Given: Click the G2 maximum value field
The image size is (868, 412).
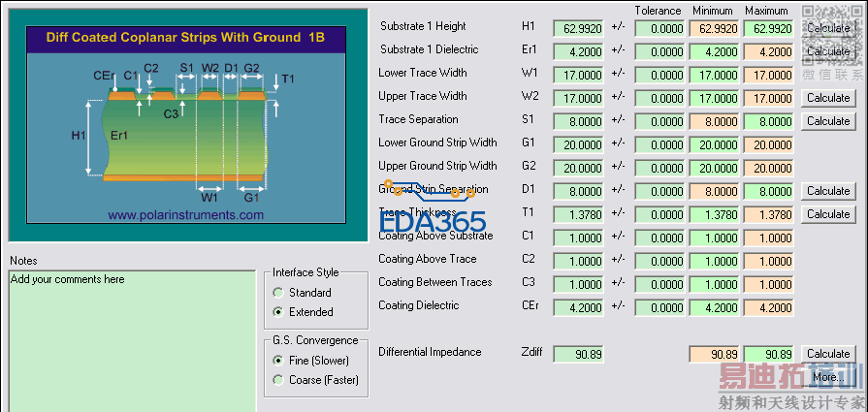Looking at the screenshot, I should [768, 168].
